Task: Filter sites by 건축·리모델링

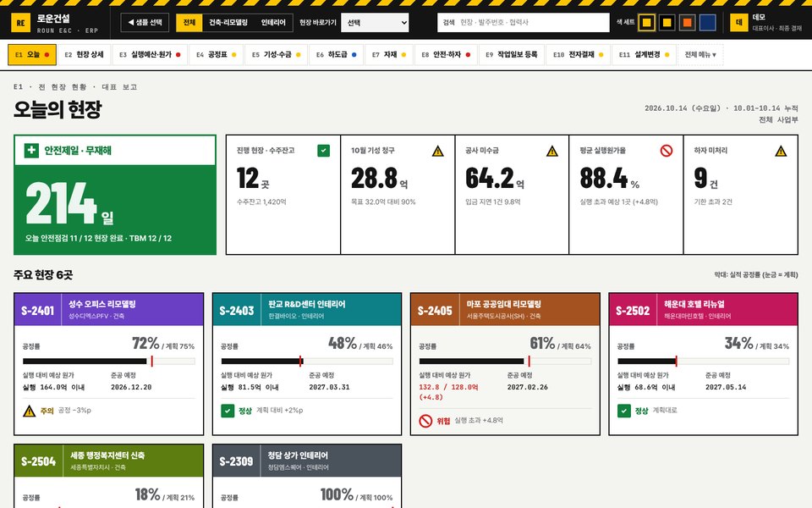Action: coord(228,23)
